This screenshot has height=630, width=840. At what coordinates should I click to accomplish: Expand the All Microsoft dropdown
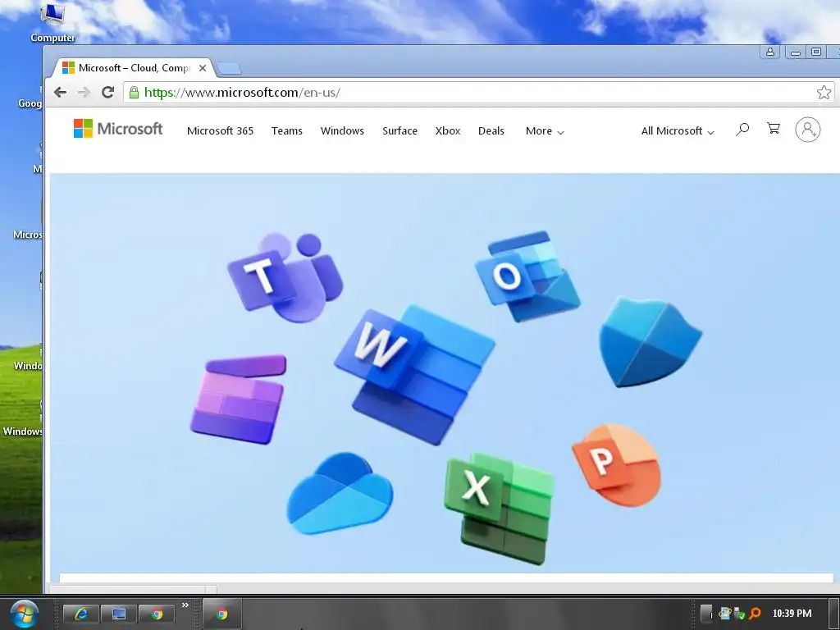click(678, 130)
